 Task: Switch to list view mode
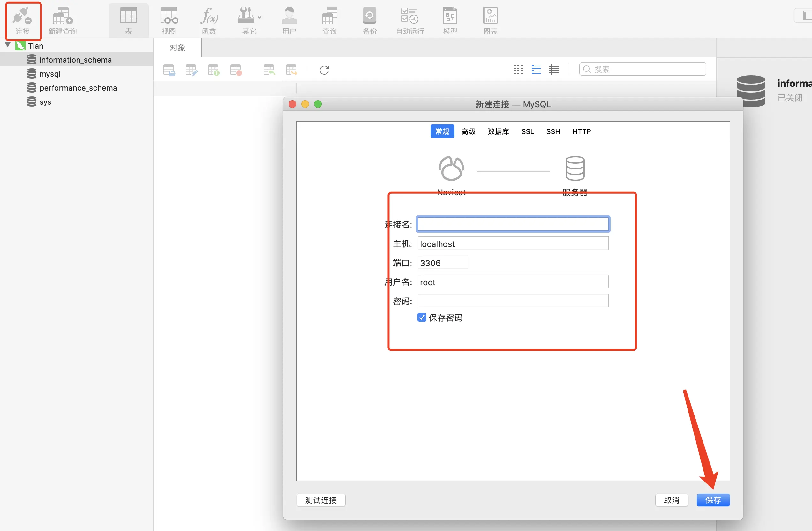coord(536,70)
